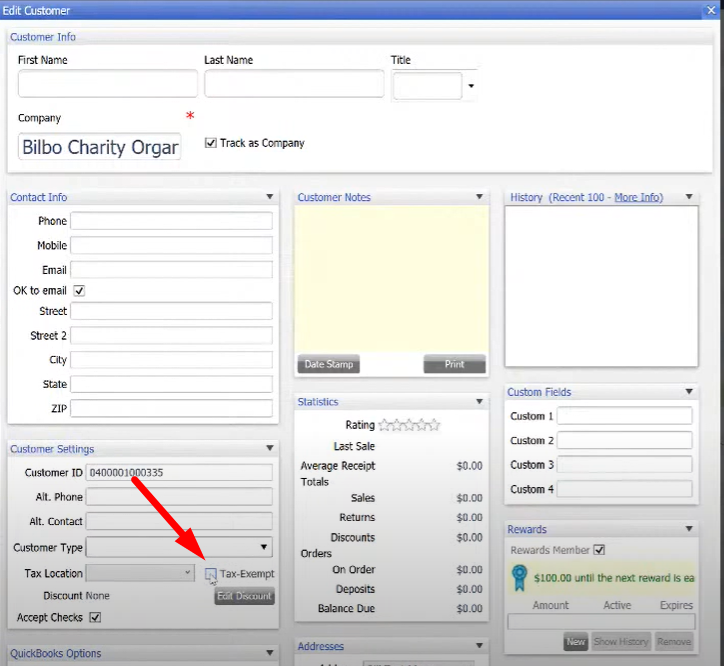Click the Street input field

point(171,311)
